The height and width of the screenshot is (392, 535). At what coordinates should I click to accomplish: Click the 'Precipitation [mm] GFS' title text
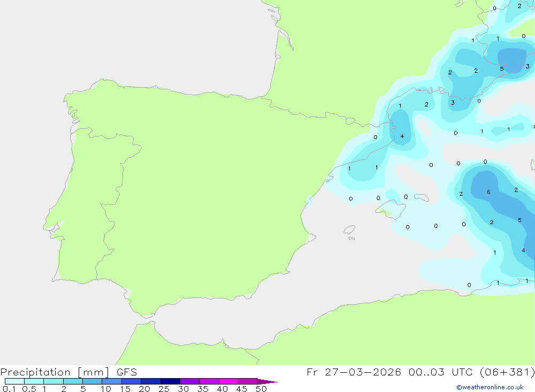[68, 372]
